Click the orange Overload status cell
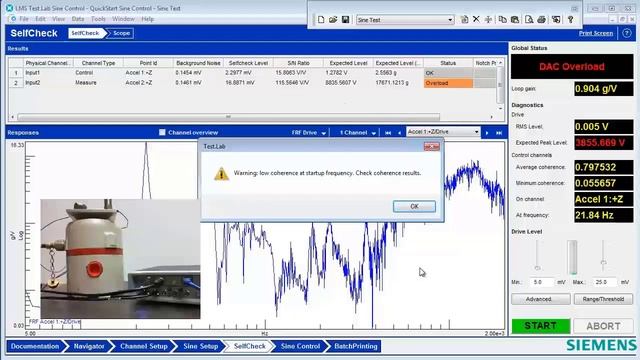Viewport: 640px width, 360px height. [448, 83]
